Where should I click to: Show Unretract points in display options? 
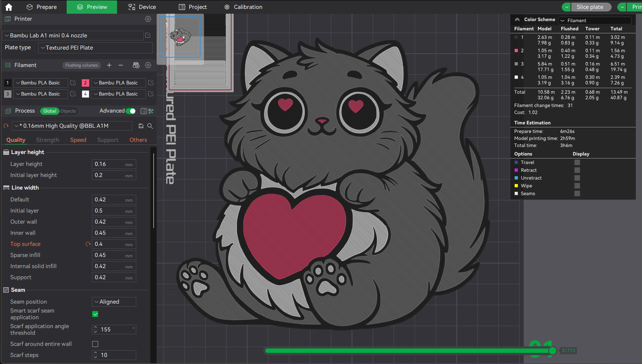(x=577, y=178)
